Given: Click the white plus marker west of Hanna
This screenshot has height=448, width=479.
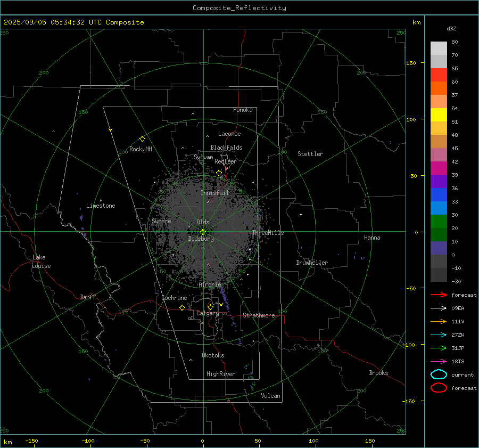Looking at the screenshot, I should tap(301, 214).
